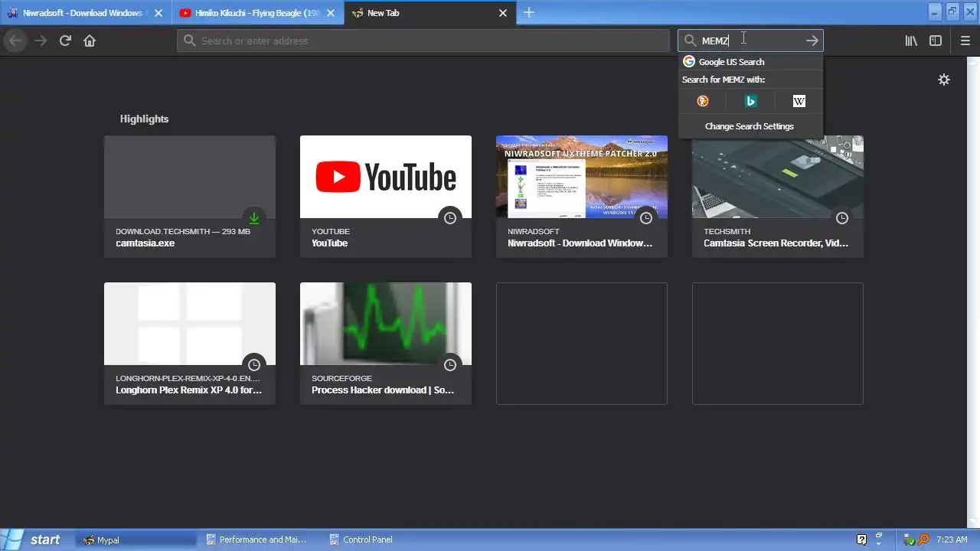Select the New Tab tab
The width and height of the screenshot is (980, 551).
click(429, 13)
